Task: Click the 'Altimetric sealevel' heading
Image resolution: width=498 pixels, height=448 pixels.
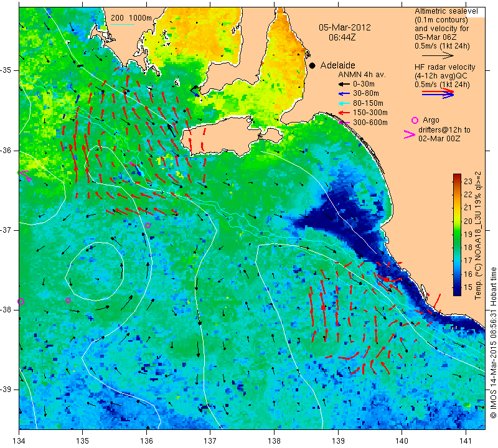Action: (446, 11)
